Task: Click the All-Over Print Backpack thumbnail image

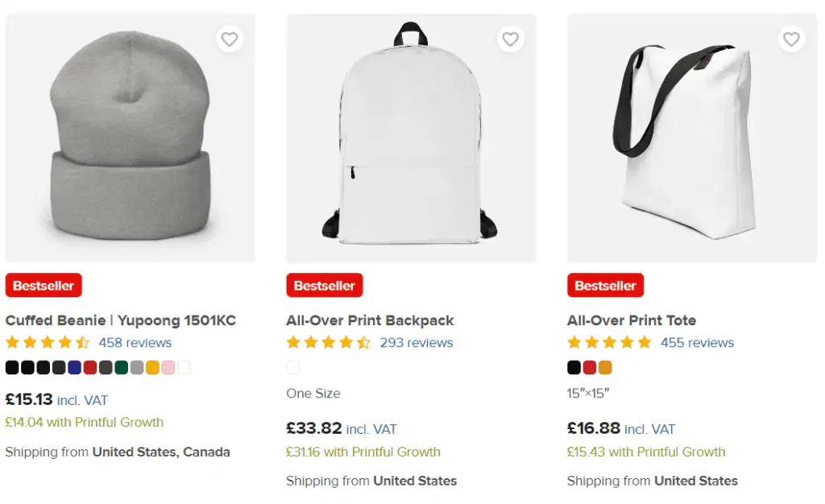Action: click(412, 137)
